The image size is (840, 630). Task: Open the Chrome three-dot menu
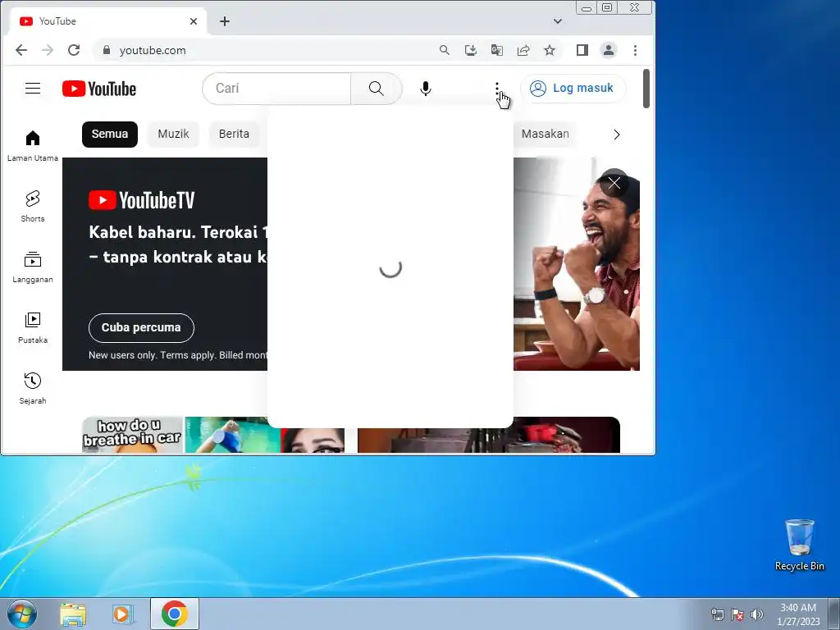[x=636, y=50]
